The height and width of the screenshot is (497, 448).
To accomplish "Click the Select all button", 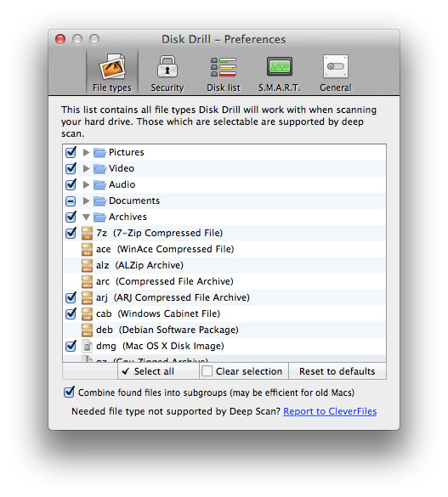I will click(x=158, y=371).
